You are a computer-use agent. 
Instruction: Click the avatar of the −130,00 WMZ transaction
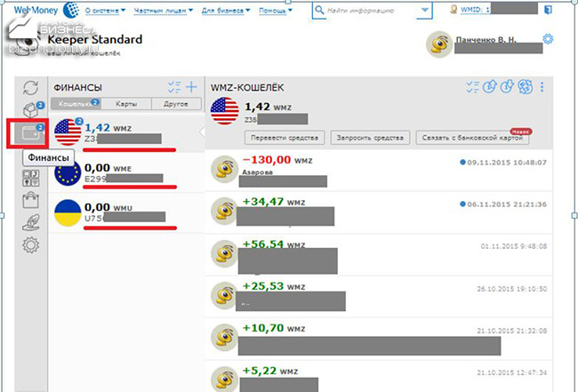[224, 169]
